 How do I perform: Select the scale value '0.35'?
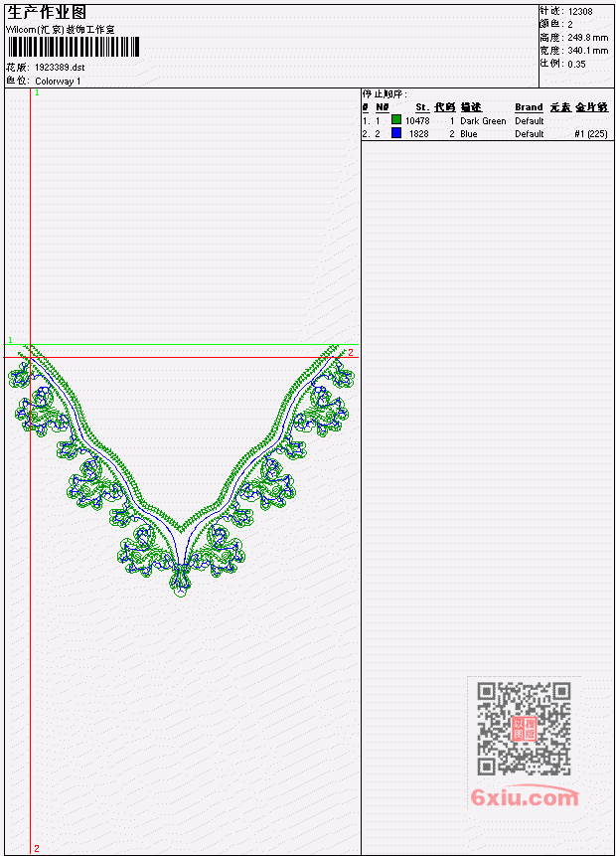[x=576, y=64]
